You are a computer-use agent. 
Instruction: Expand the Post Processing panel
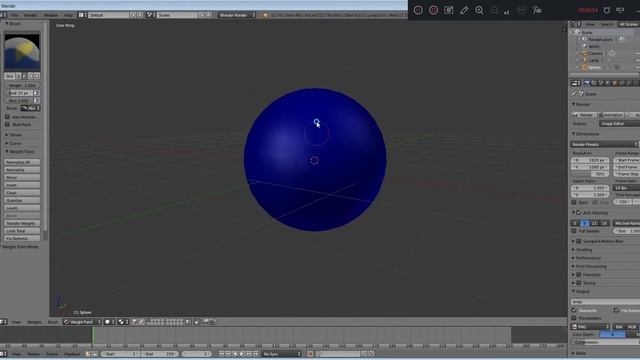click(x=589, y=267)
